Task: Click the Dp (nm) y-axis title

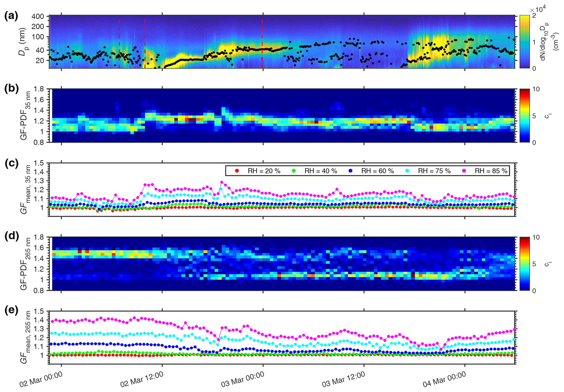Action: (x=22, y=41)
